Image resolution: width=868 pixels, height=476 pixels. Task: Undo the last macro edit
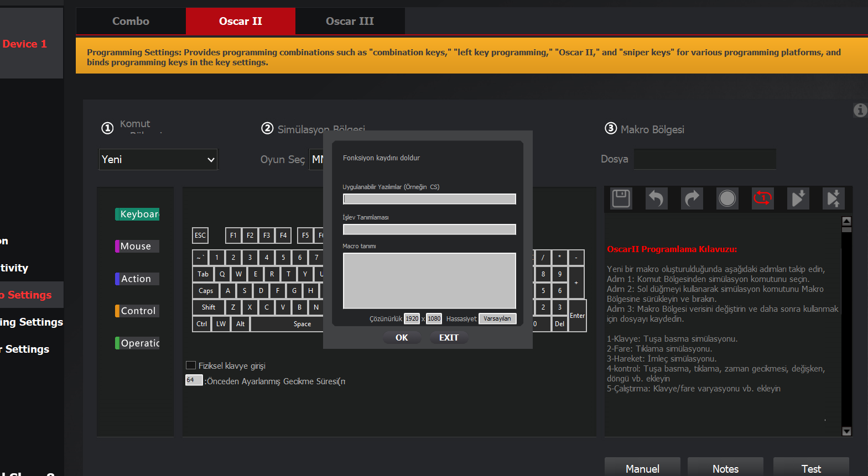click(656, 198)
